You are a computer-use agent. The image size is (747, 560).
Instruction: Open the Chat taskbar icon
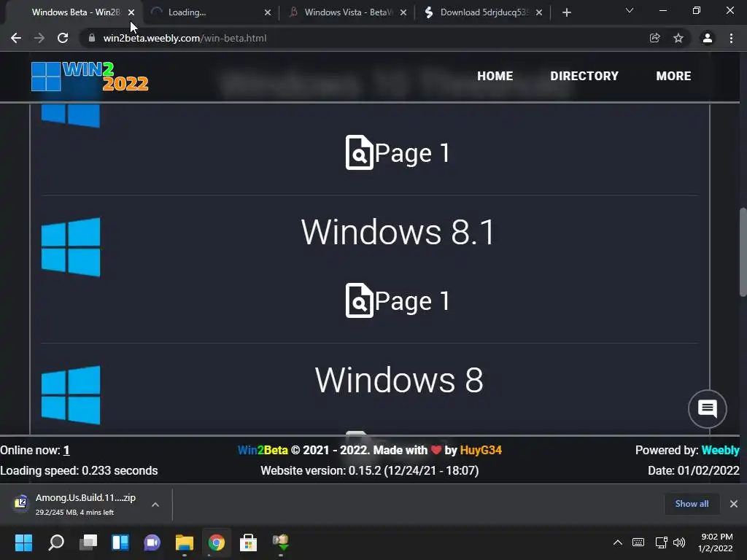click(152, 542)
